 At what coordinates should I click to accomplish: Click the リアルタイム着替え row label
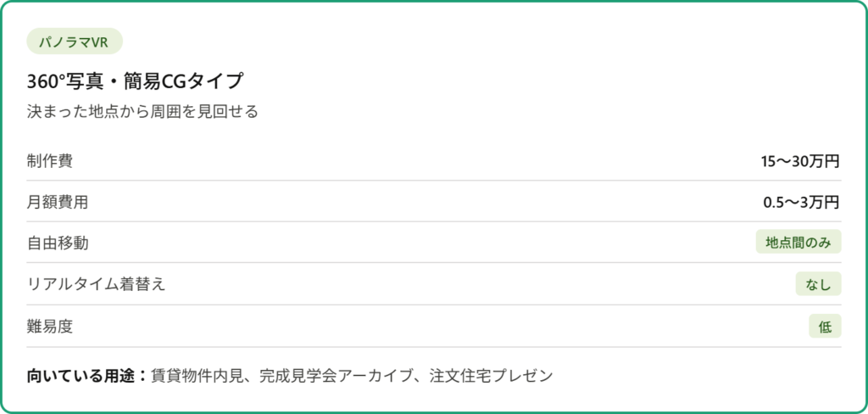point(96,284)
